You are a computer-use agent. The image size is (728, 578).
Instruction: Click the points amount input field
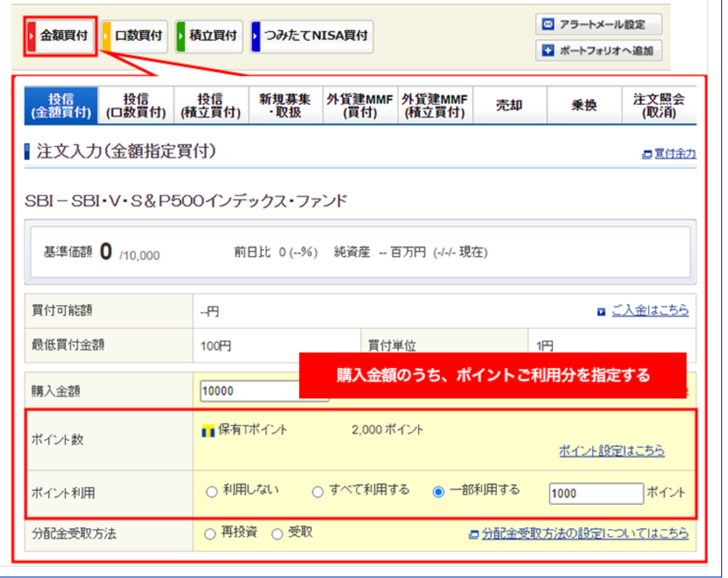[x=596, y=493]
